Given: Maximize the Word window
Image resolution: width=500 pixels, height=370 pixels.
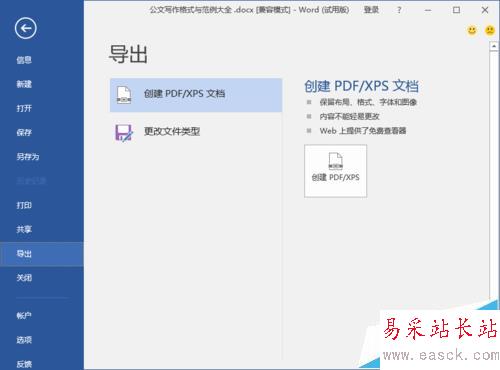Looking at the screenshot, I should point(456,10).
